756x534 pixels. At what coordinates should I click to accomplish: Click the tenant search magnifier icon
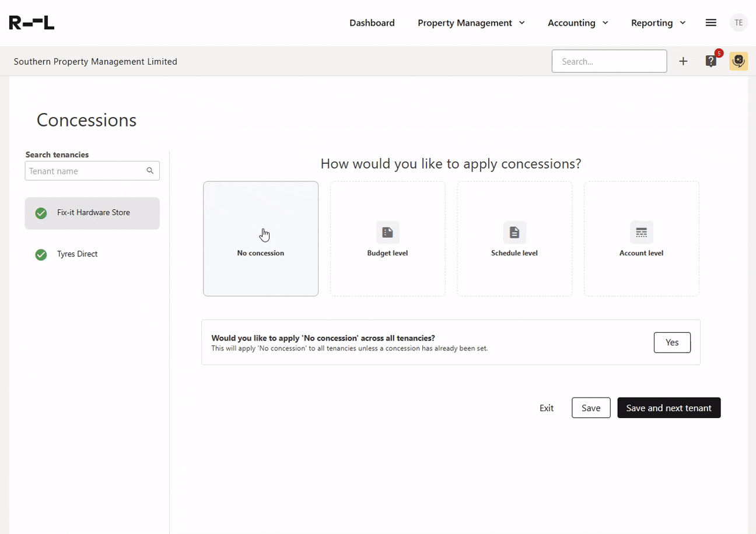point(150,171)
